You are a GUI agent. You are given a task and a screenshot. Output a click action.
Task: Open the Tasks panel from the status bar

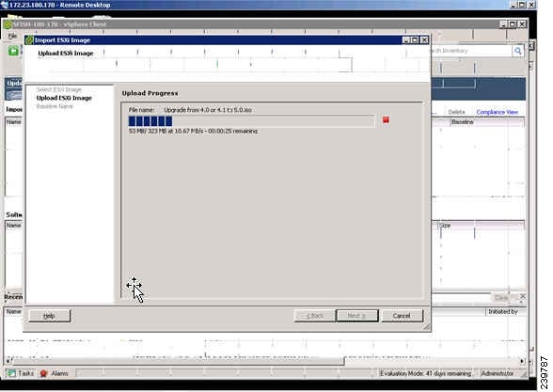(x=21, y=373)
